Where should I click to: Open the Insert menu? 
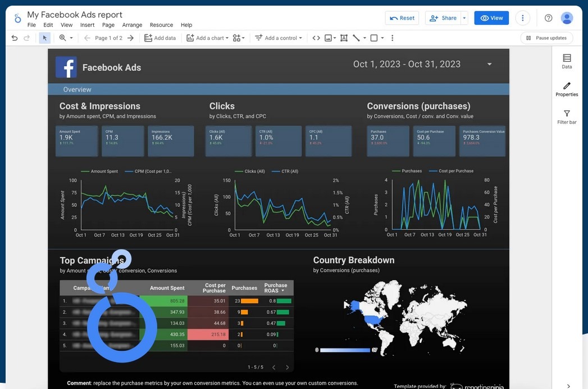[87, 25]
